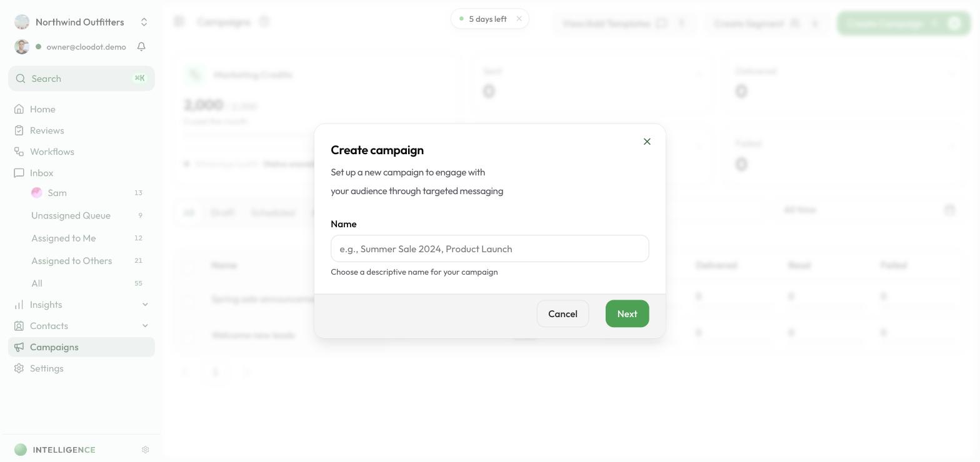Click the Home icon in sidebar

19,109
